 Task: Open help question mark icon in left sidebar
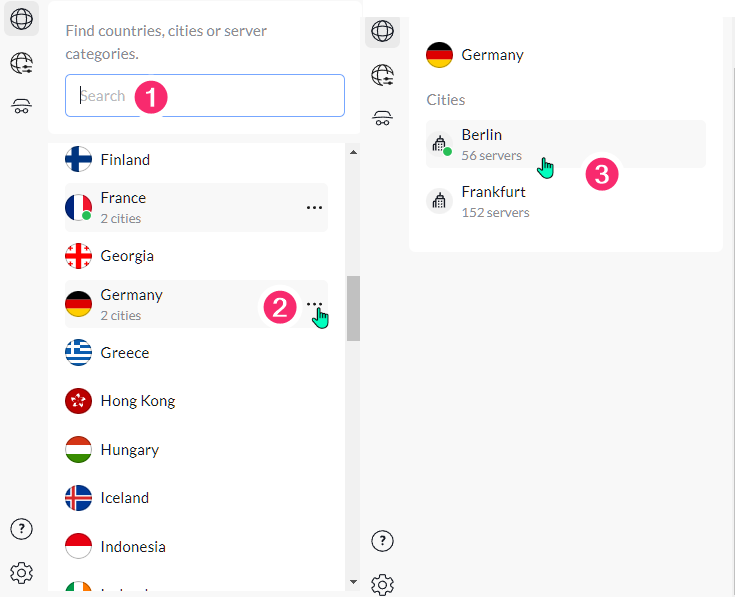coord(22,529)
